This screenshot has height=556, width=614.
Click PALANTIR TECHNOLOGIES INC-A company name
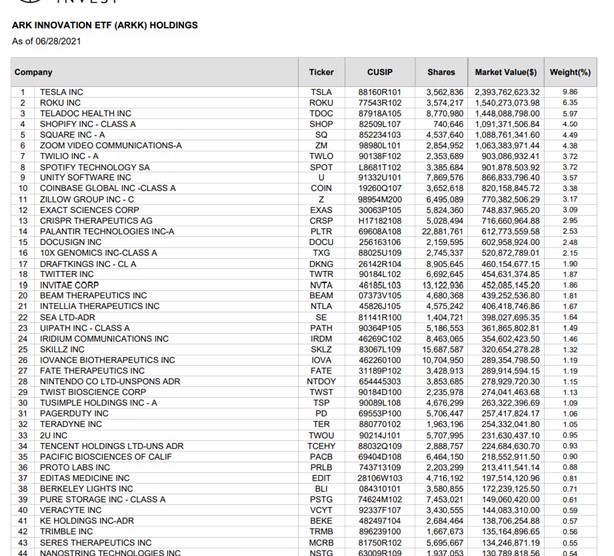tap(107, 231)
